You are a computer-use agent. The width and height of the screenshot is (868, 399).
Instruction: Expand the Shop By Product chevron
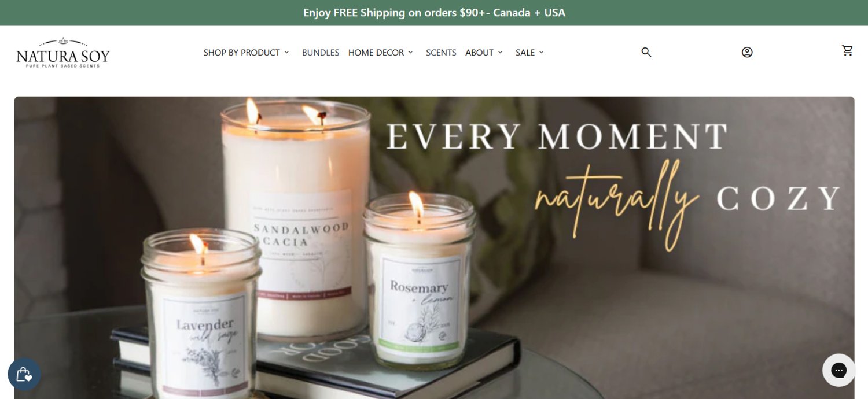[x=286, y=52]
